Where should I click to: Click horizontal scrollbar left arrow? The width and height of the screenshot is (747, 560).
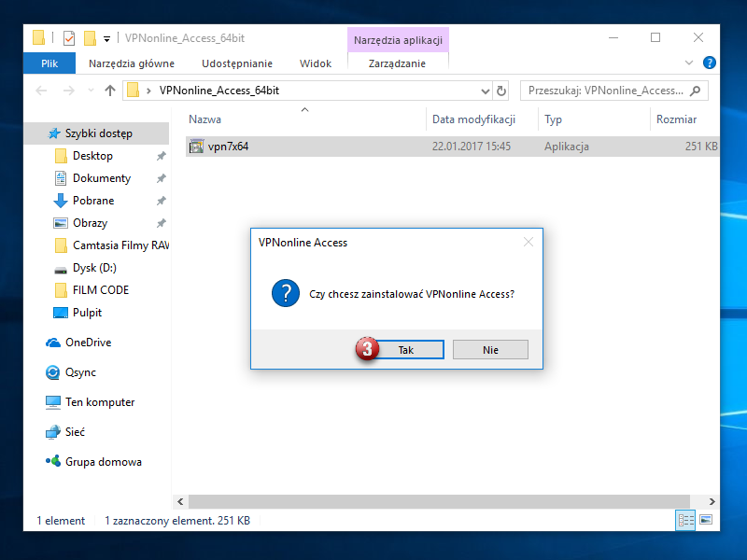[180, 501]
